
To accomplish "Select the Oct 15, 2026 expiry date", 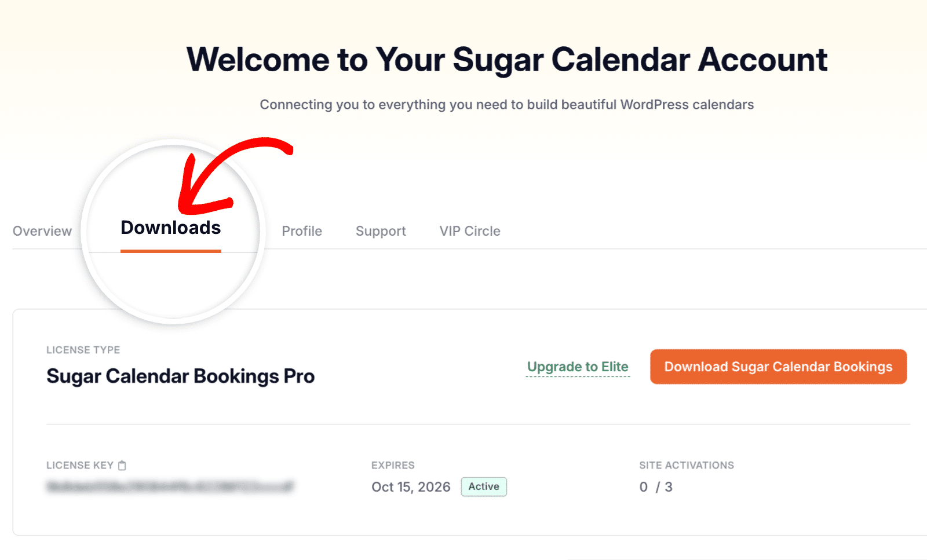I will click(411, 487).
